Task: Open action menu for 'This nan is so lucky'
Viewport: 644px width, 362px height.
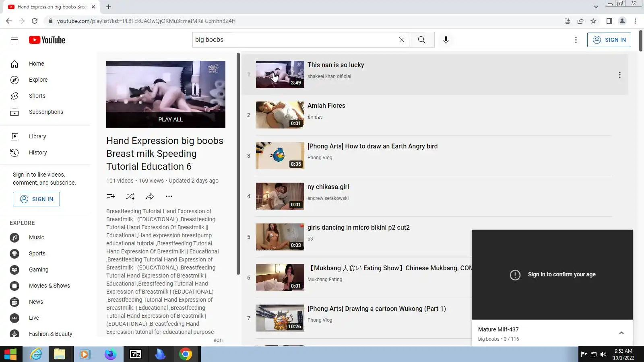Action: tap(620, 75)
